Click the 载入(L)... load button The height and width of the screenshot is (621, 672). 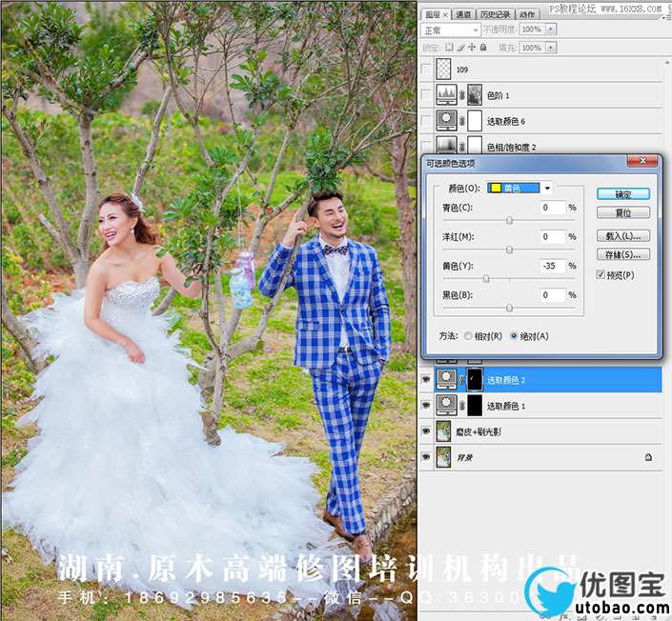623,235
